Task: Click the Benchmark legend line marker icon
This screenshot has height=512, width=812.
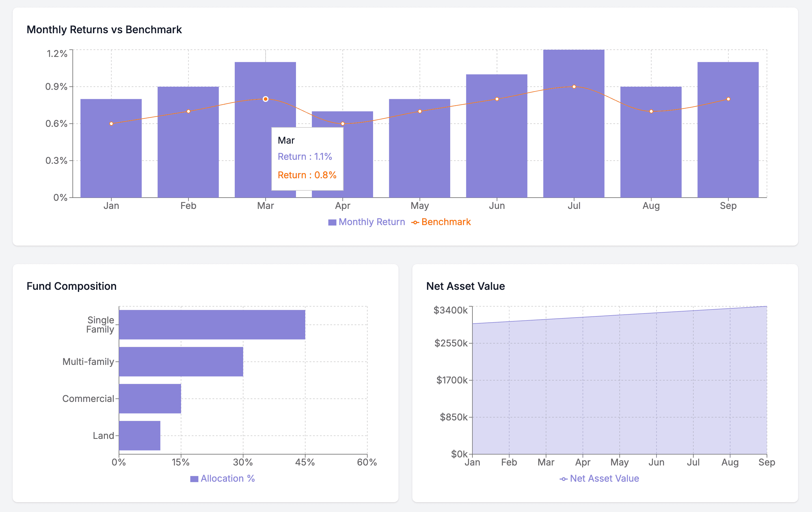Action: [x=415, y=222]
